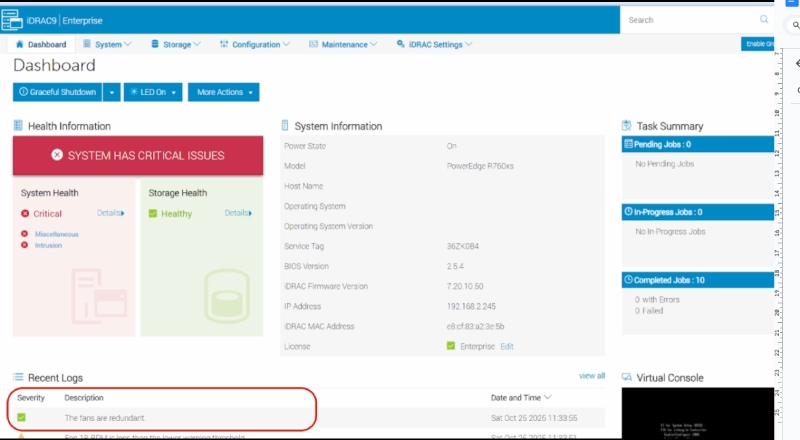Expand the Graceful Shutdown arrow dropdown
Image resolution: width=800 pixels, height=440 pixels.
point(112,92)
